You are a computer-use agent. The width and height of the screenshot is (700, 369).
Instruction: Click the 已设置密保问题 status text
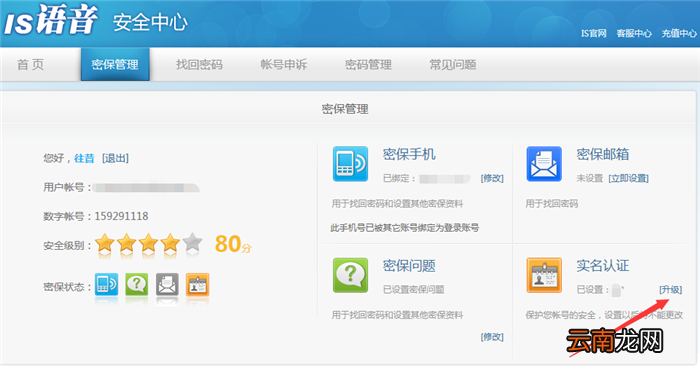click(x=413, y=290)
